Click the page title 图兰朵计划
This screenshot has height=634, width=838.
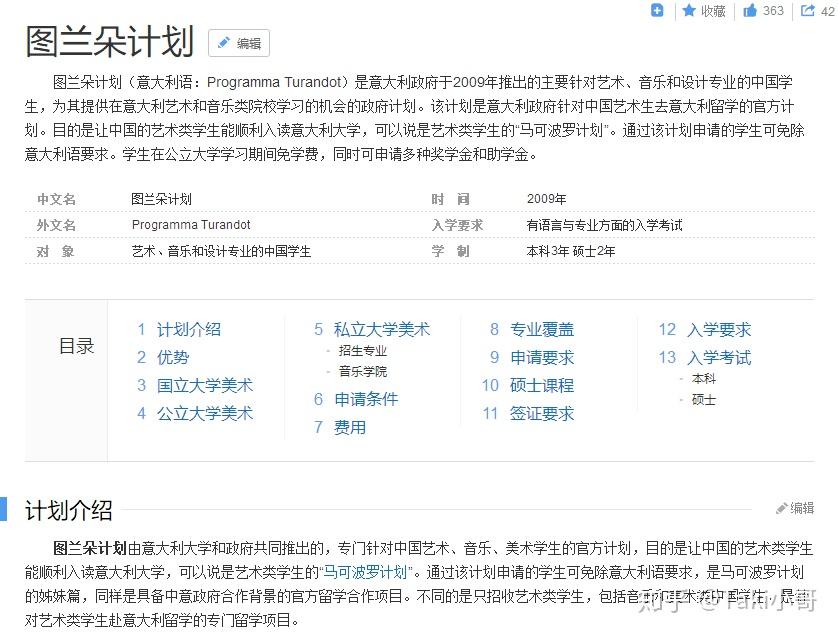click(110, 42)
